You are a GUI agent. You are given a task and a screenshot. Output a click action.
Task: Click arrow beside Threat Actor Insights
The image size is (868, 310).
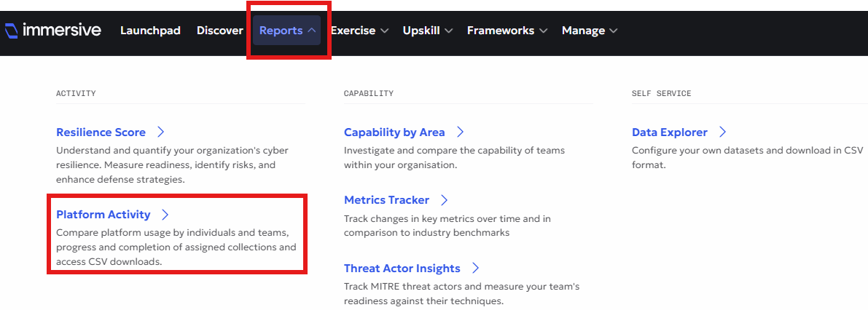pyautogui.click(x=475, y=269)
